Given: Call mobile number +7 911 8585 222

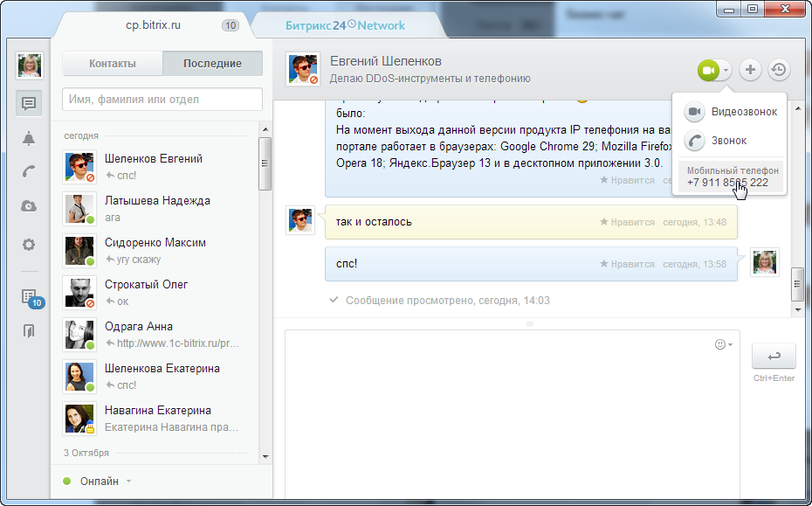Looking at the screenshot, I should pos(730,177).
